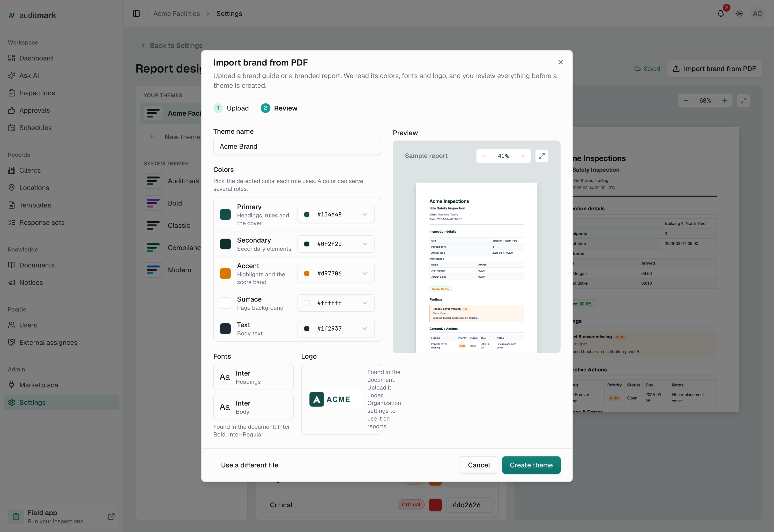Open Templates in the sidebar
This screenshot has height=532, width=774.
pyautogui.click(x=62, y=205)
